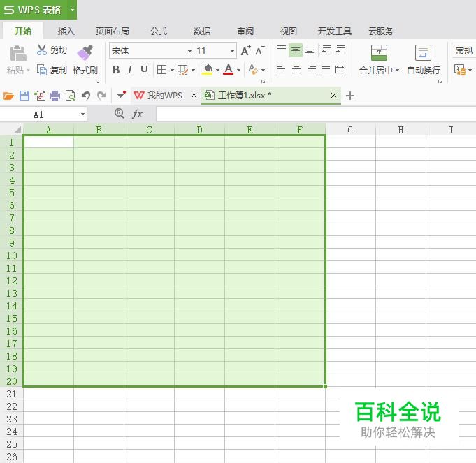The height and width of the screenshot is (463, 476).
Task: Open the 插入 ribbon tab
Action: click(66, 31)
